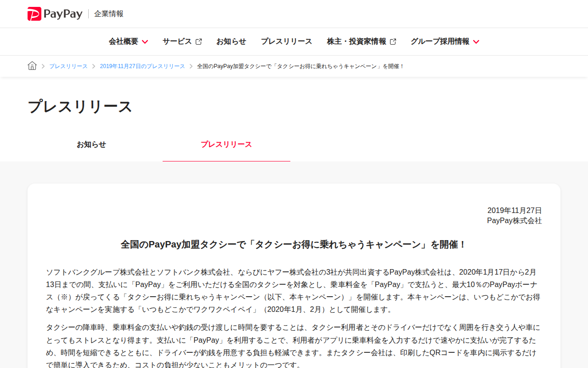Open the home icon in breadcrumb
This screenshot has height=368, width=588.
coord(32,66)
